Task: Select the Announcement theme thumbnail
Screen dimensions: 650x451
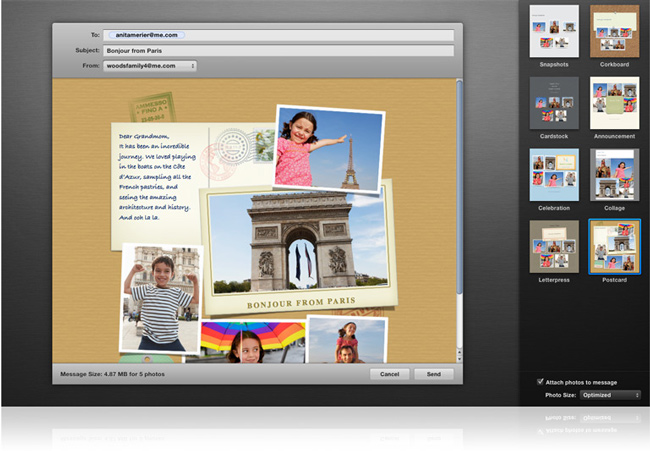Action: point(614,103)
